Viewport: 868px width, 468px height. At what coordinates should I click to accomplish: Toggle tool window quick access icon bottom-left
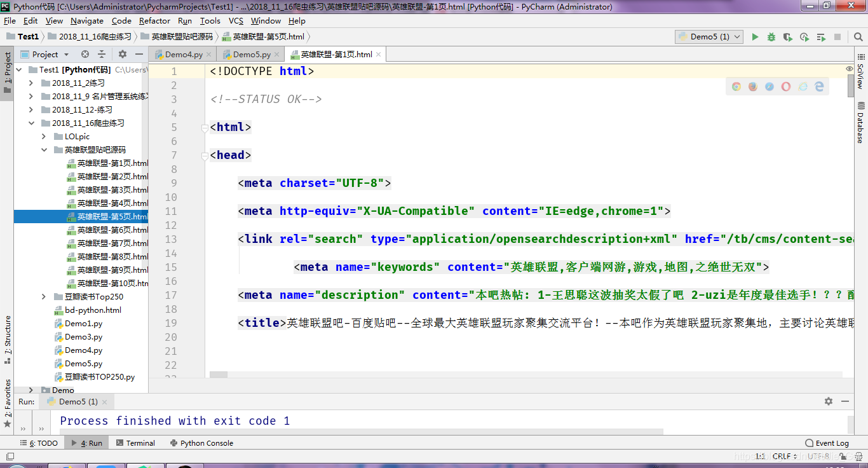click(10, 456)
